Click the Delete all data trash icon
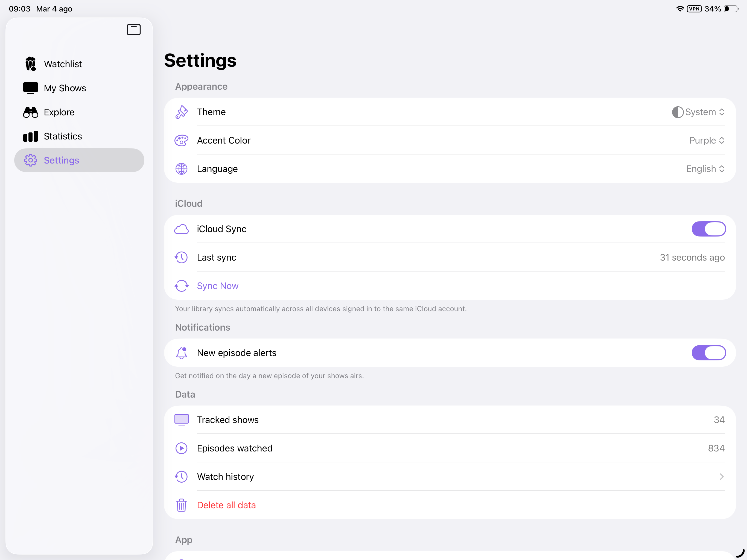The height and width of the screenshot is (560, 747). 181,505
